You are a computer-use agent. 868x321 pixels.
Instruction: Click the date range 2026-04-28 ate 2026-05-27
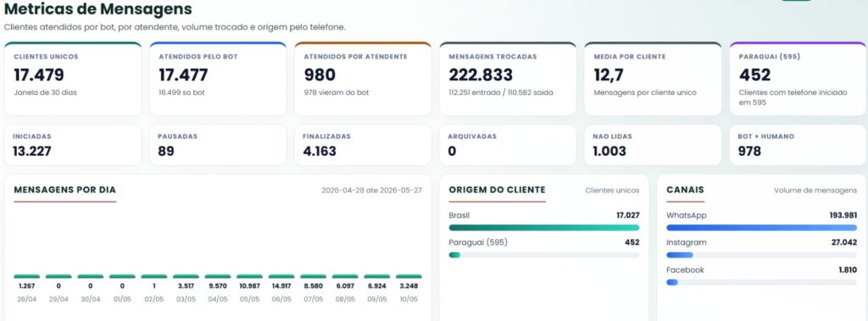point(371,191)
